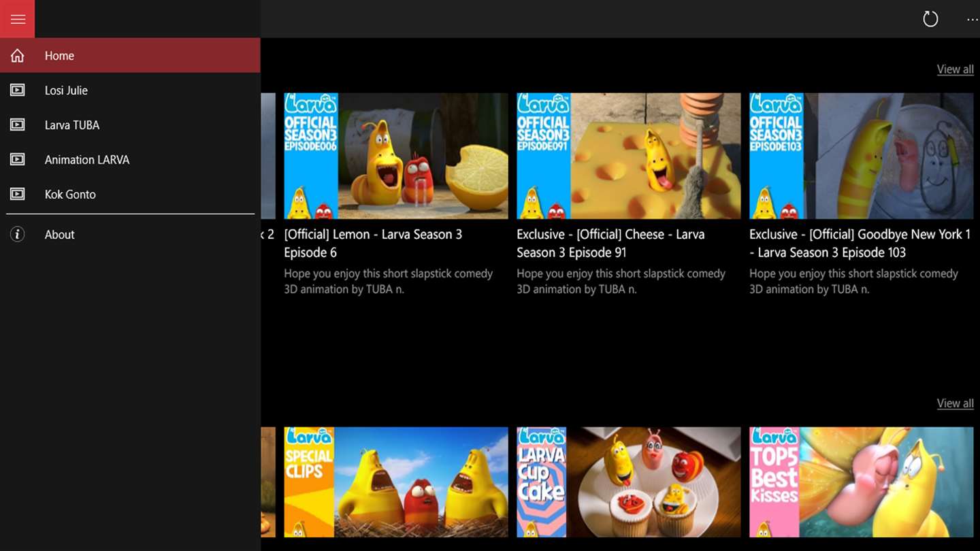Viewport: 980px width, 551px height.
Task: Click the description under the Goodbye New York title
Action: click(x=854, y=281)
